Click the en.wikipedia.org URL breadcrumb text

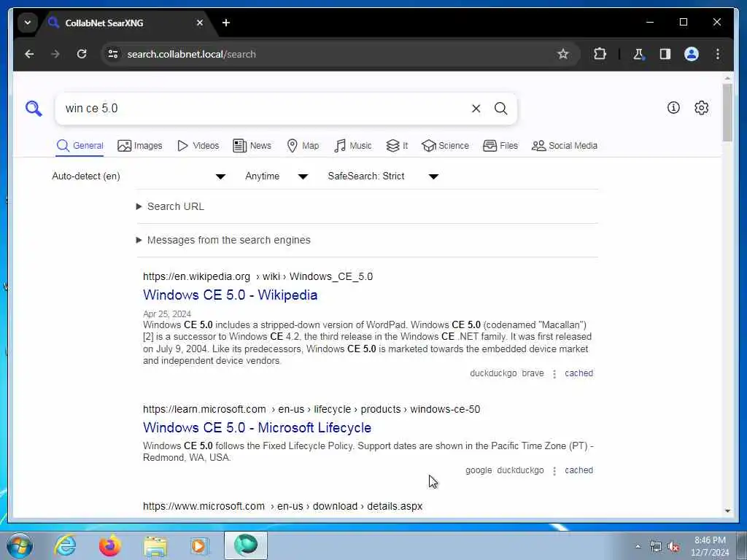click(x=258, y=276)
